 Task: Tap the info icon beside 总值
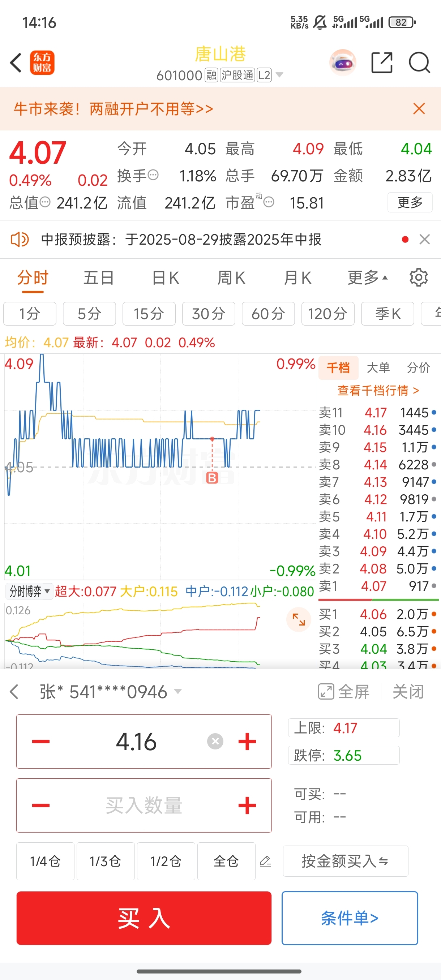coord(45,202)
